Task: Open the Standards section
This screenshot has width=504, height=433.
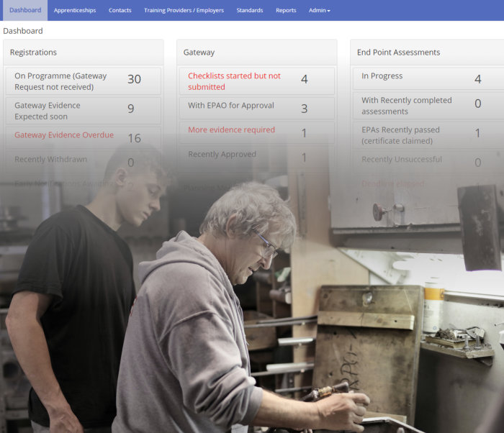Action: (250, 10)
